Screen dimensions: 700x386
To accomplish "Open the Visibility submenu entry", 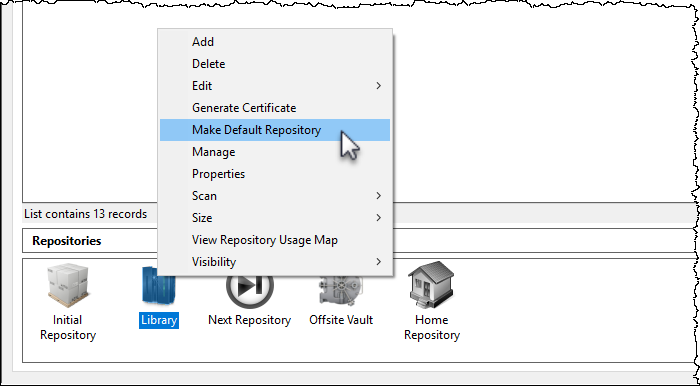I will [275, 261].
